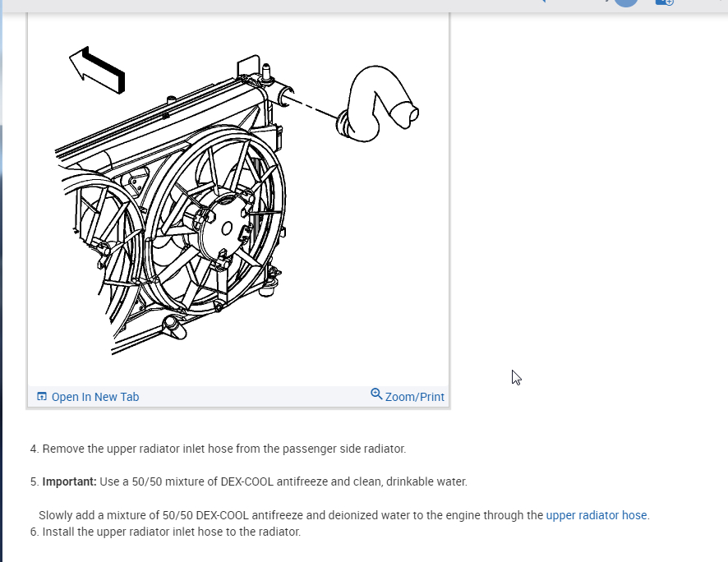Click the Slowly add mixture paragraph
728x562 pixels.
coord(344,515)
